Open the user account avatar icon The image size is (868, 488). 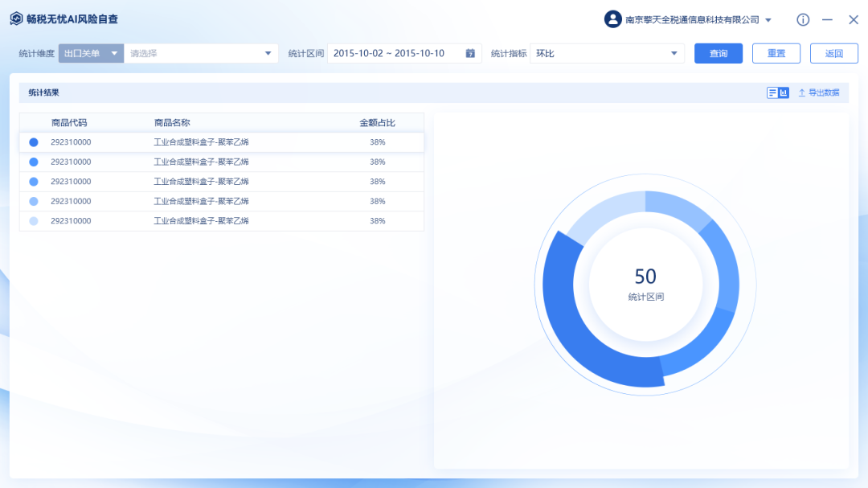click(x=612, y=19)
